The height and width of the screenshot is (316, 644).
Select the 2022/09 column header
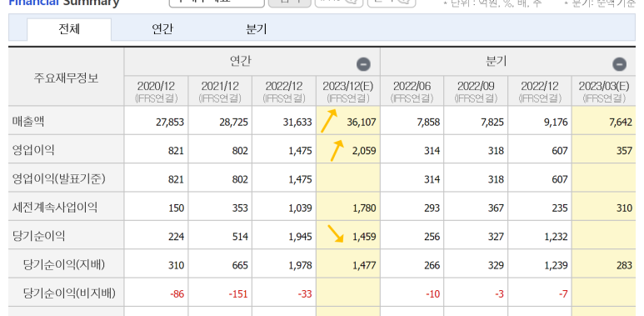coord(476,91)
